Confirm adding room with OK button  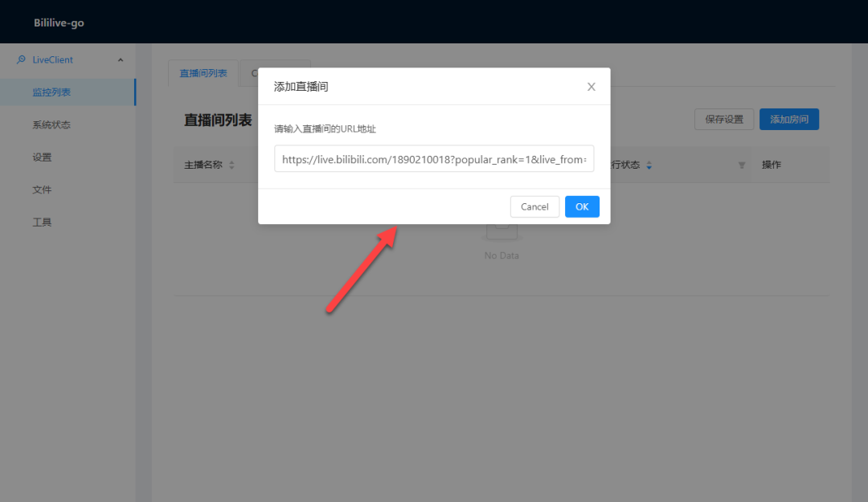[x=582, y=206]
